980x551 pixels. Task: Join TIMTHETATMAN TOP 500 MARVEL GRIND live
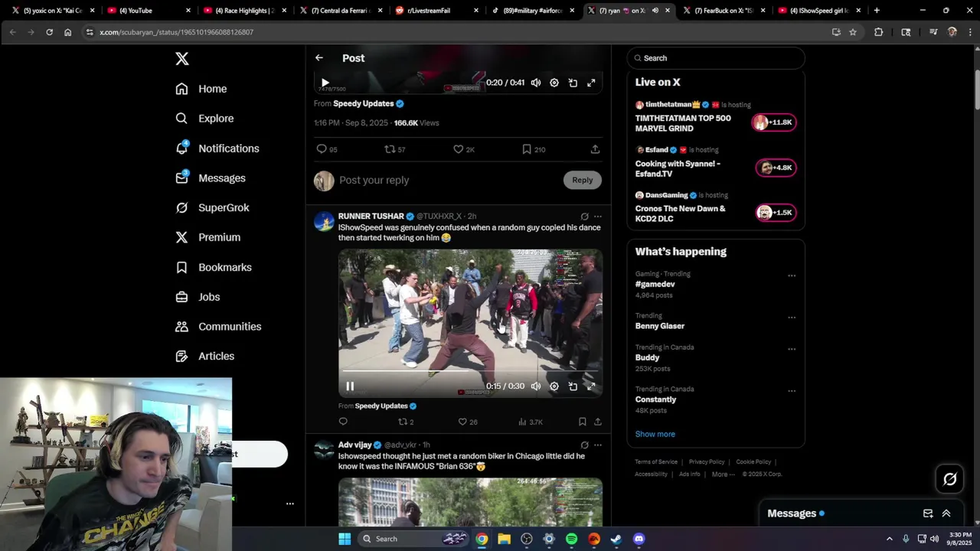point(773,122)
